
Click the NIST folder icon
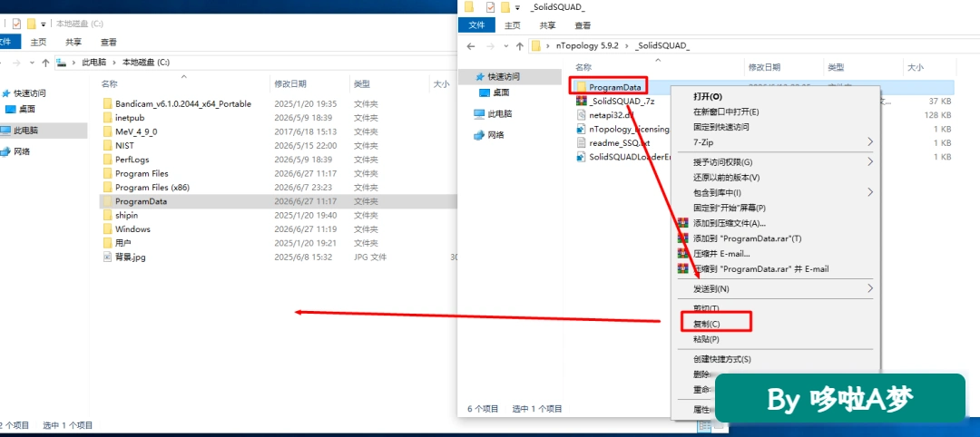107,145
